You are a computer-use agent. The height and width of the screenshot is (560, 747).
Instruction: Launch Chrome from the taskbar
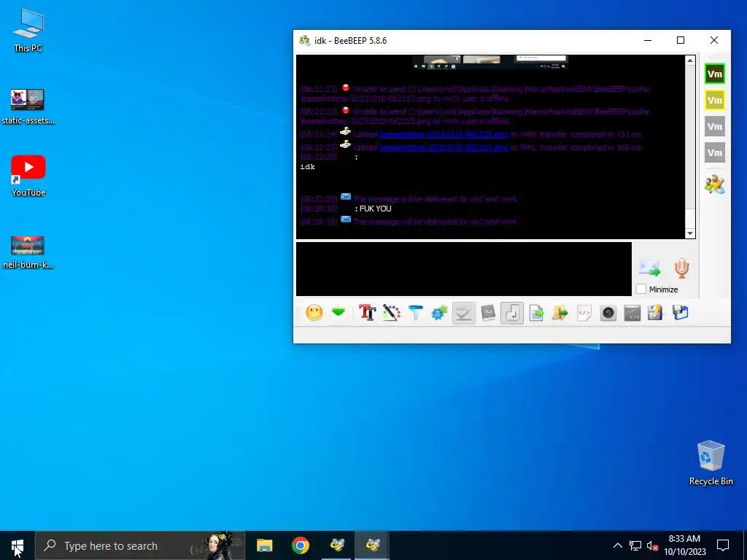(300, 545)
